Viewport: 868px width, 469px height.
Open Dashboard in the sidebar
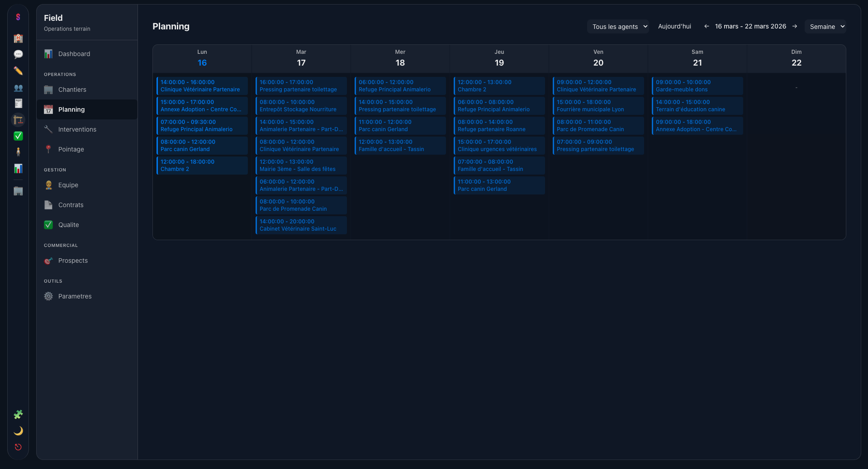[x=87, y=54]
